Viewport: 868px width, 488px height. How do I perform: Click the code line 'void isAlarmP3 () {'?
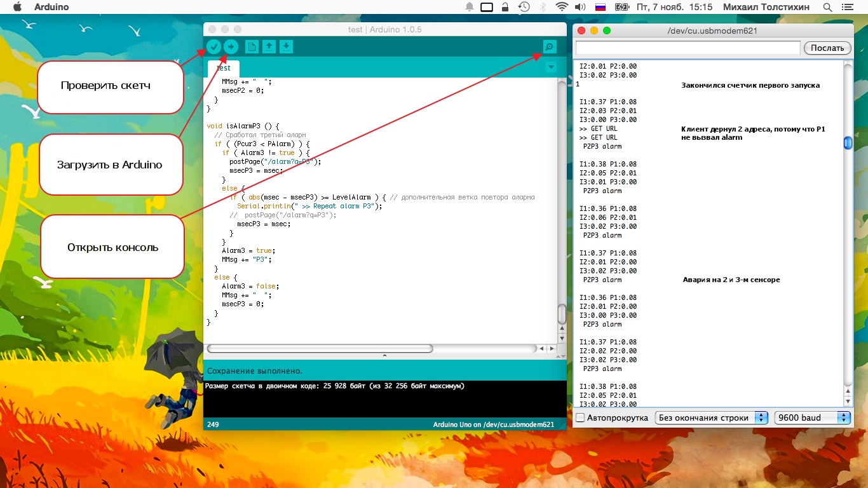point(243,126)
